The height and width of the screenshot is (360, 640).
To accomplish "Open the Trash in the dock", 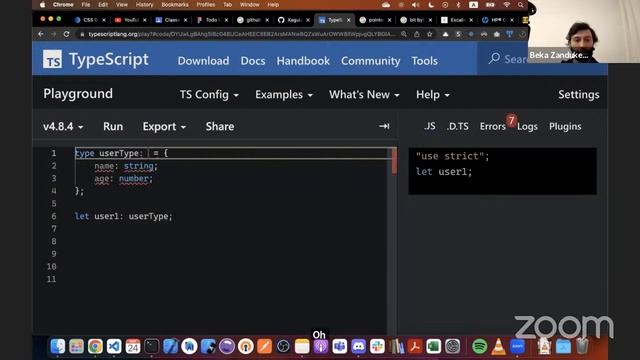I will pos(582,347).
